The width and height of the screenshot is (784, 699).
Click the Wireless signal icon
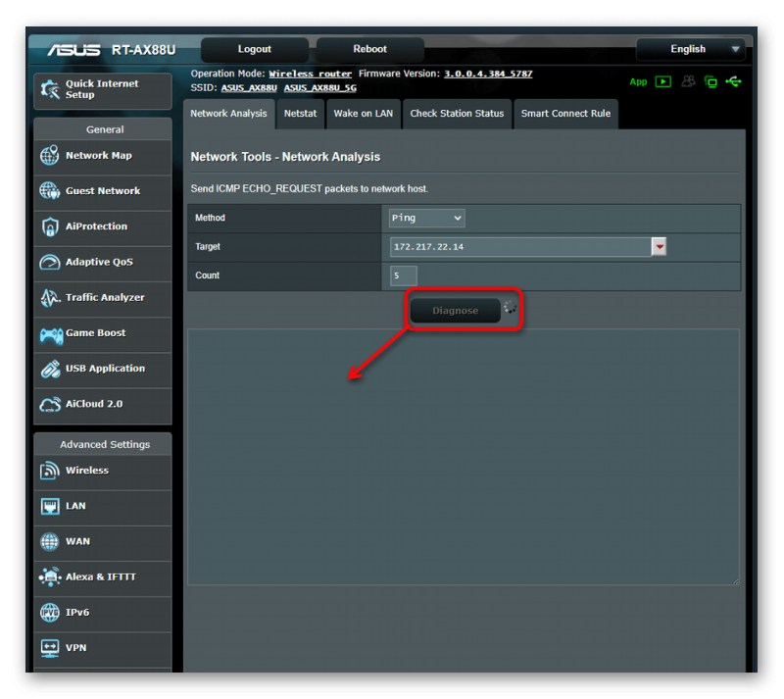tap(50, 471)
